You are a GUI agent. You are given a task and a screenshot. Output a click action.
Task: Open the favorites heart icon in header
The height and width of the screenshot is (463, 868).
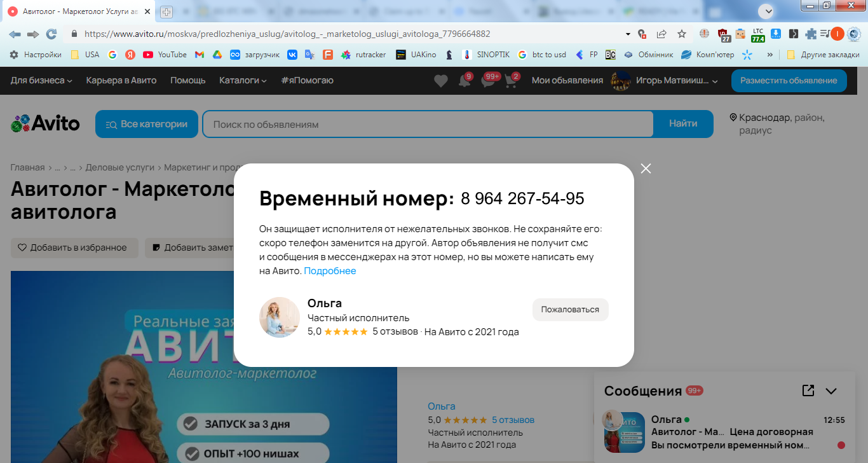(x=441, y=81)
